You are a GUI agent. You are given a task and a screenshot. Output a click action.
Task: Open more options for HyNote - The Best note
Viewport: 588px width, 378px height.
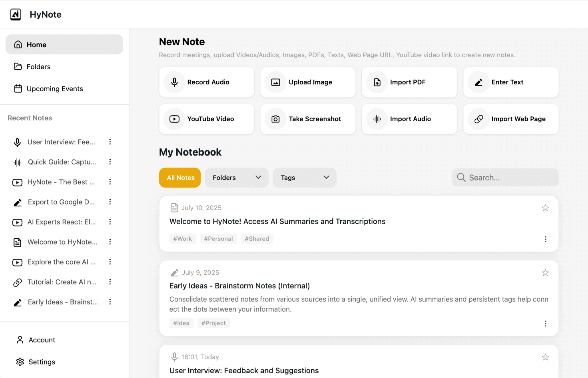[x=110, y=182]
